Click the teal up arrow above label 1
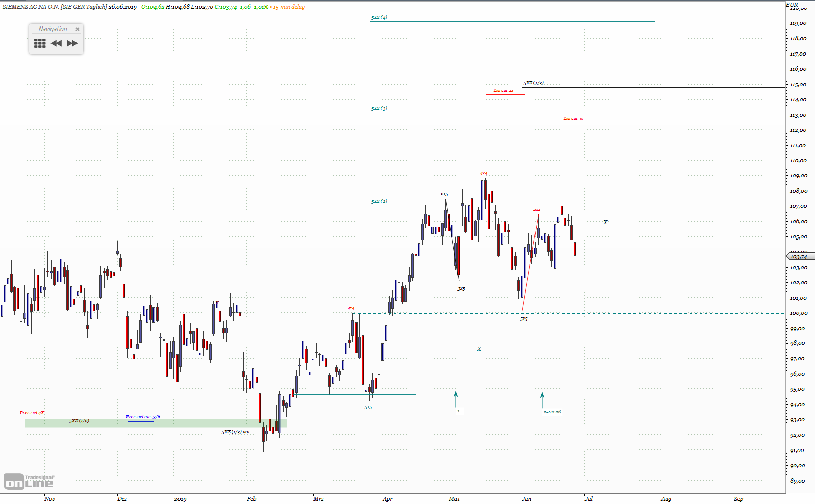 point(456,400)
